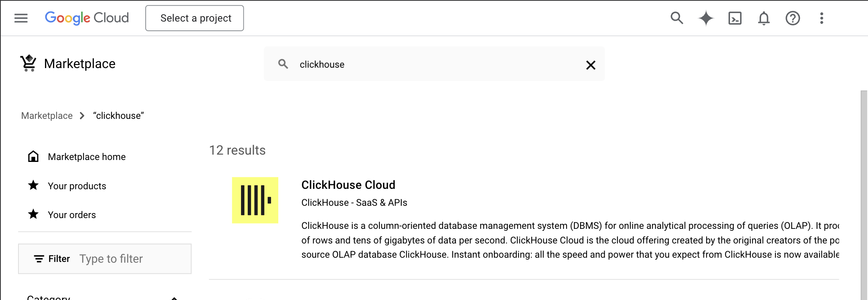Click the Marketplace cart icon
This screenshot has height=300, width=868.
point(28,63)
